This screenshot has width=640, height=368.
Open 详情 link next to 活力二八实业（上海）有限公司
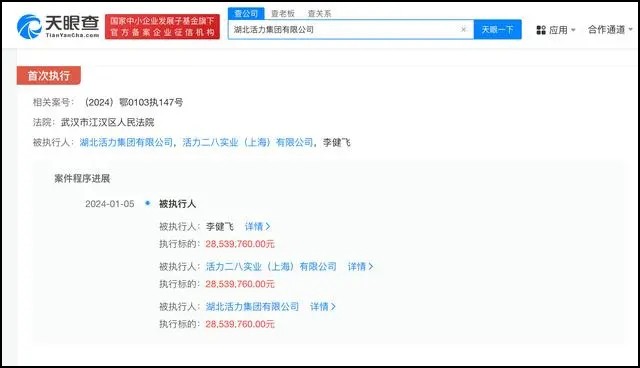[360, 266]
